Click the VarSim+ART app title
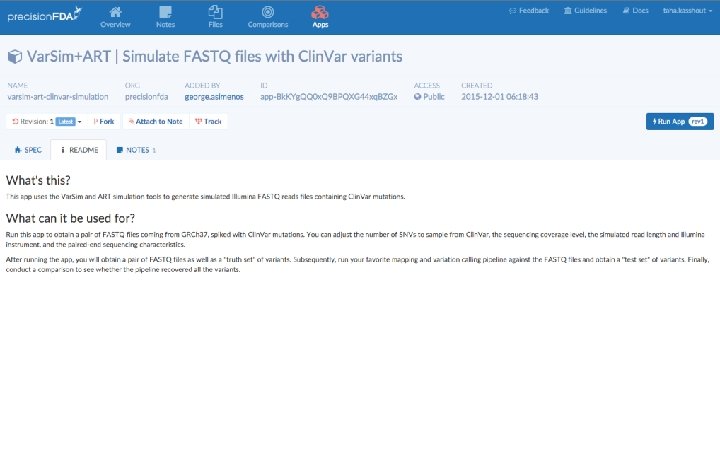 coord(214,56)
